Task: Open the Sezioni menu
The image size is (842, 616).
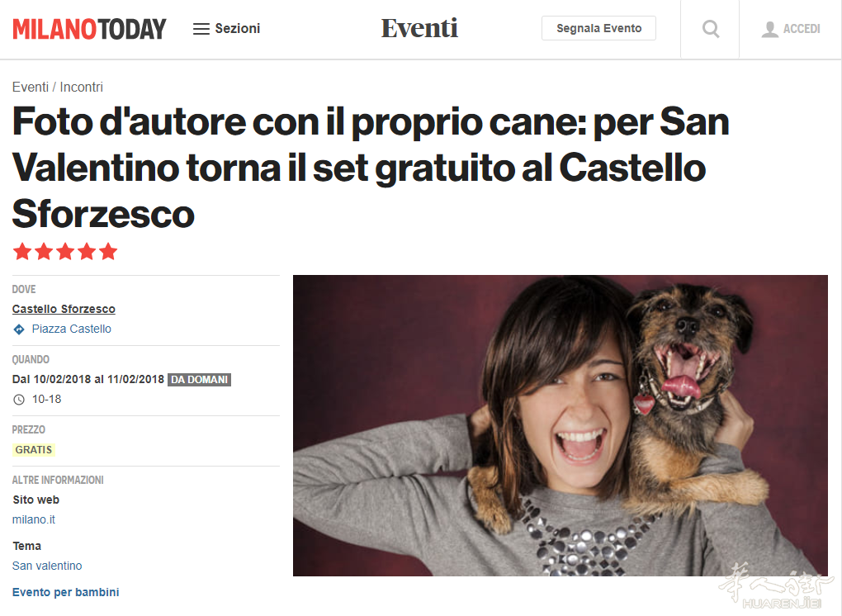Action: coord(227,28)
